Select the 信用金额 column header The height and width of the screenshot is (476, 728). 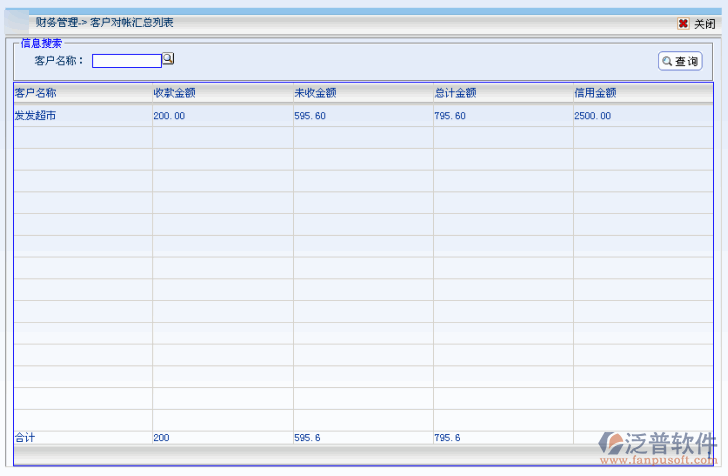click(595, 93)
